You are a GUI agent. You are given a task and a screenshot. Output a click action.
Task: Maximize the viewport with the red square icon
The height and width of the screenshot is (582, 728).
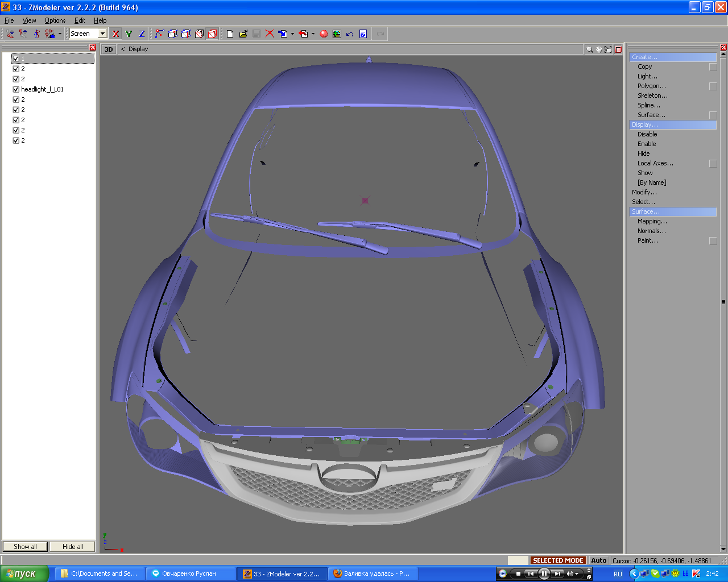618,49
